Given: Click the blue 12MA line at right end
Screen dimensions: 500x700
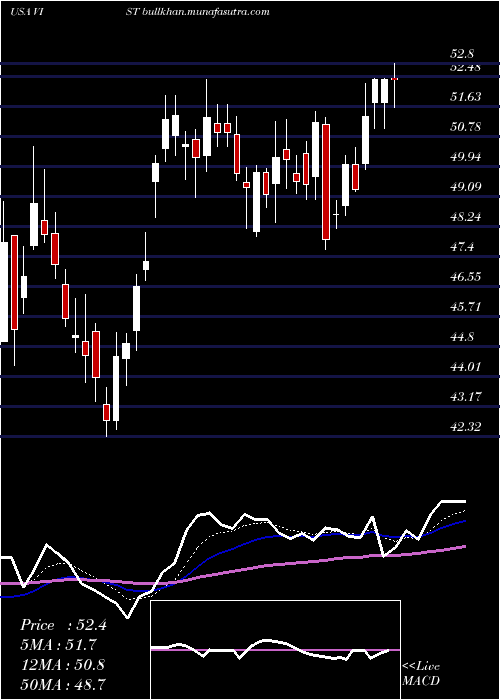Looking at the screenshot, I should [x=461, y=522].
